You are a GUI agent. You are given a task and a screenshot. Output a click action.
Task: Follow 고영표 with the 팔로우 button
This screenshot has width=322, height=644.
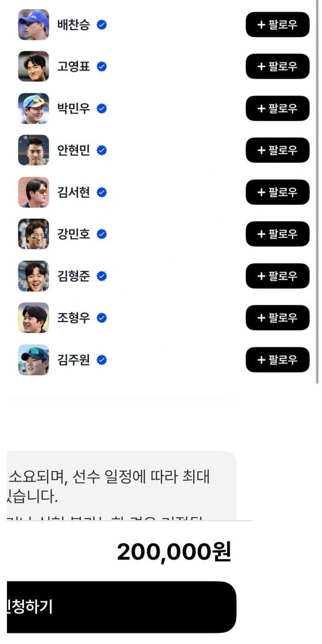(277, 66)
